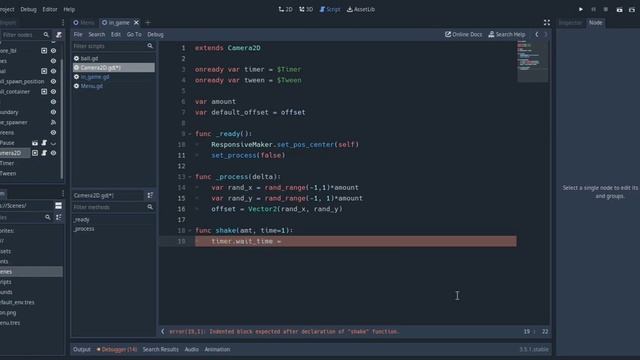The width and height of the screenshot is (640, 360).
Task: Open script editor Search menu
Action: [x=97, y=34]
